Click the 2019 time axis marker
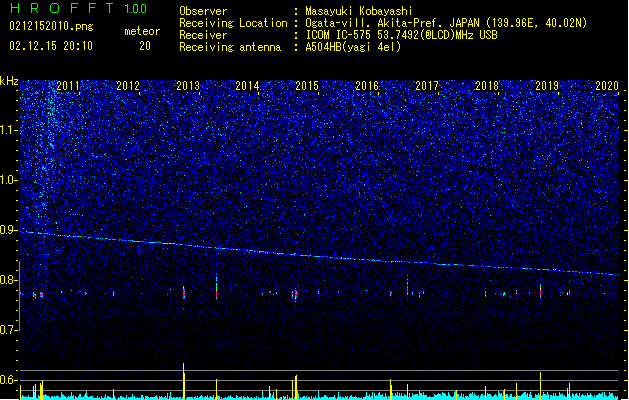Image resolution: width=629 pixels, height=400 pixels. (x=547, y=85)
